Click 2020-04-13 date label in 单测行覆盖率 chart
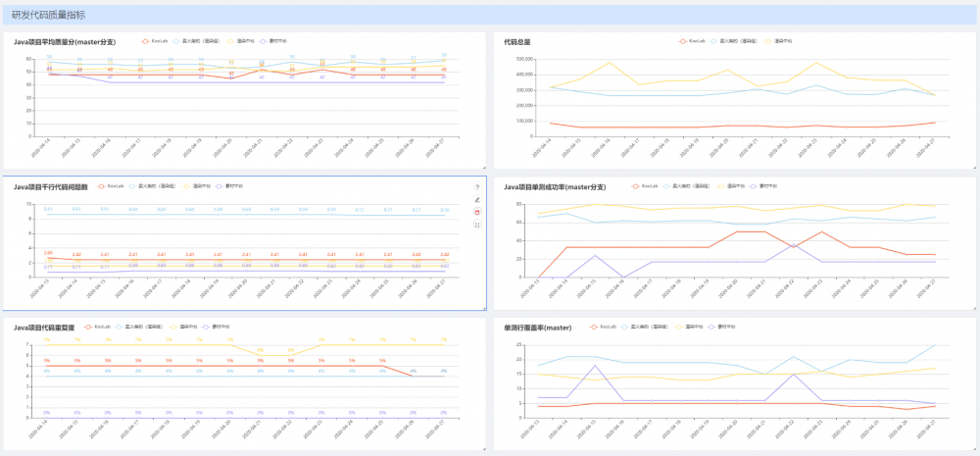 click(x=530, y=431)
